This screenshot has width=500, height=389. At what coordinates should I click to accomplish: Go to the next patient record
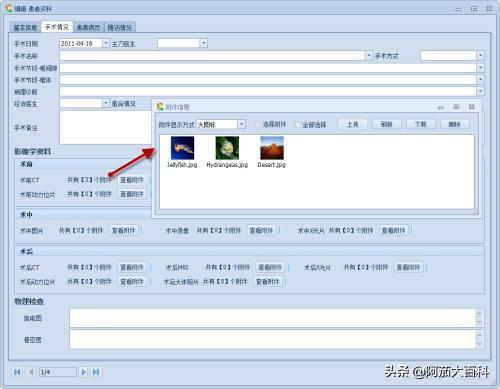click(x=83, y=372)
